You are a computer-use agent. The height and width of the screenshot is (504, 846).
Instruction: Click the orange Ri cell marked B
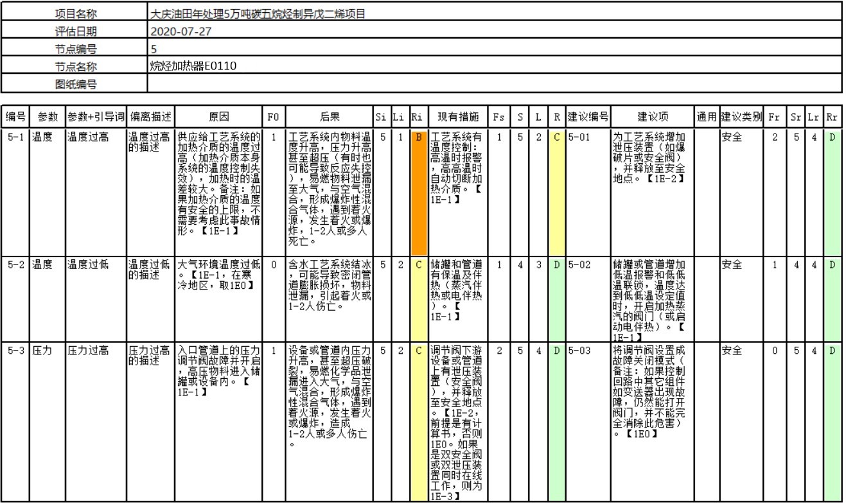pyautogui.click(x=418, y=192)
